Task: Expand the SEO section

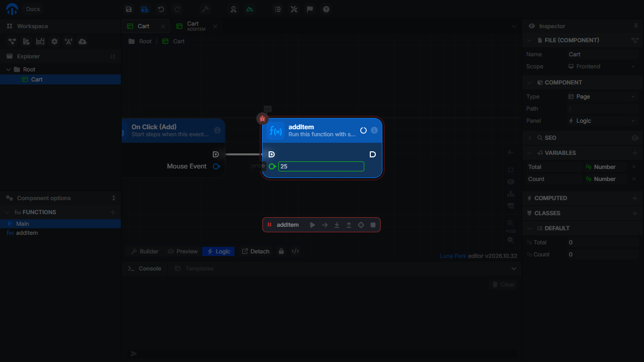Action: pos(529,138)
